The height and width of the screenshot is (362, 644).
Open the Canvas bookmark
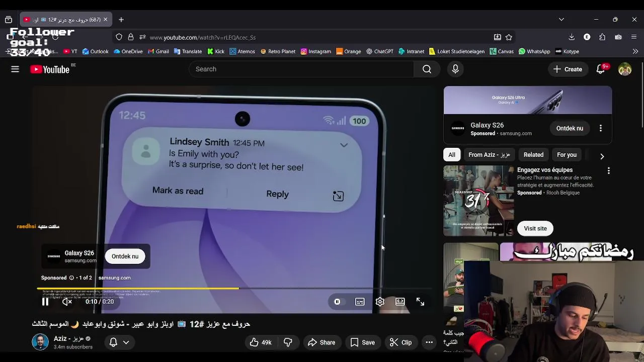(502, 51)
